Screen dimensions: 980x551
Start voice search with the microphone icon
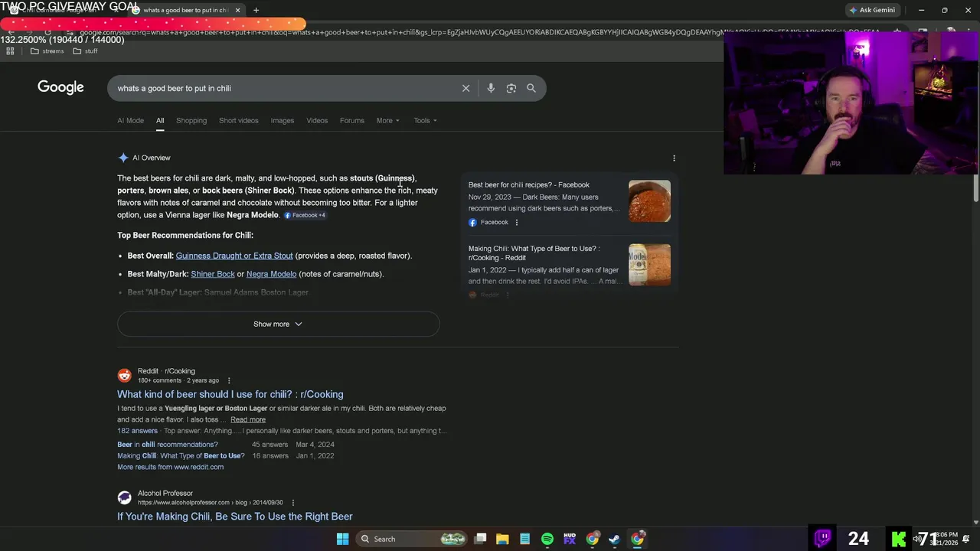click(x=491, y=88)
